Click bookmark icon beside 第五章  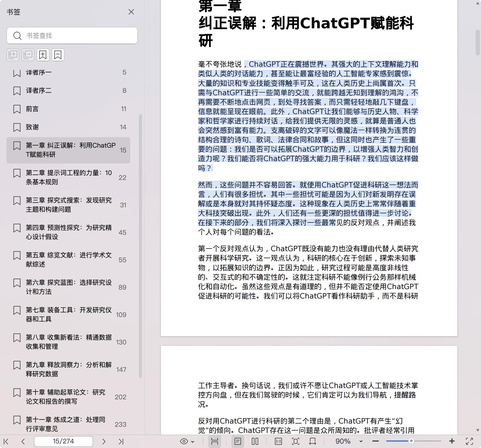click(x=17, y=255)
